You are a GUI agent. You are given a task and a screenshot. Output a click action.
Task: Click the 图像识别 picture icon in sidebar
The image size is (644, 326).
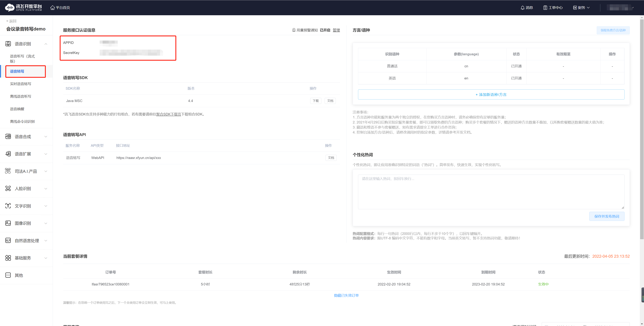(x=8, y=223)
